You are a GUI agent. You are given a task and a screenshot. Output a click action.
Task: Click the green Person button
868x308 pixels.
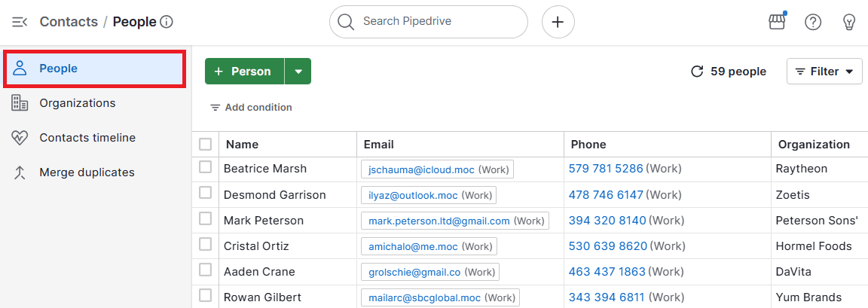tap(244, 72)
